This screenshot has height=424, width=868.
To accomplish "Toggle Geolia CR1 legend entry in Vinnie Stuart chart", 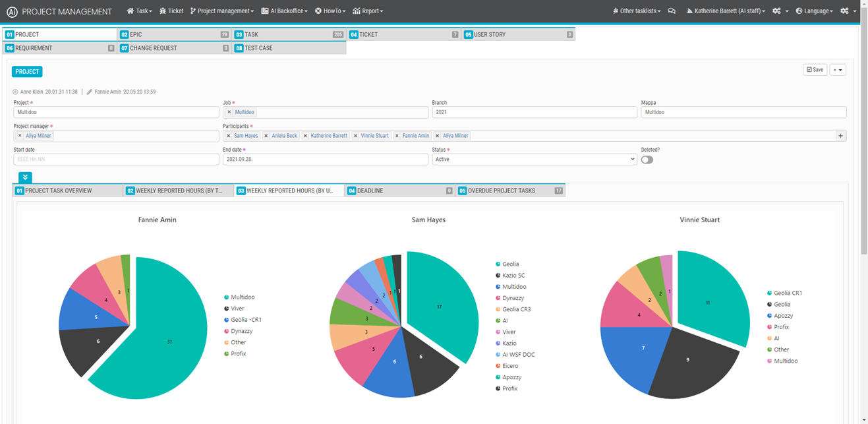I will pos(784,293).
